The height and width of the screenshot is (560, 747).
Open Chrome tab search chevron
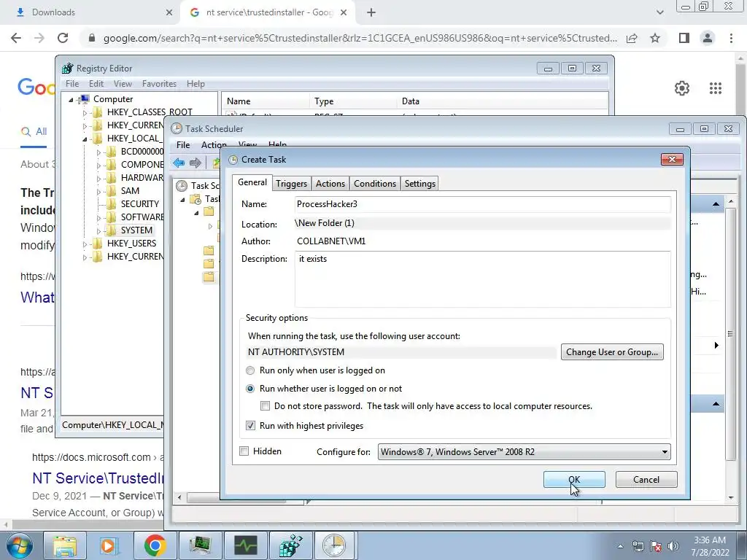click(659, 12)
